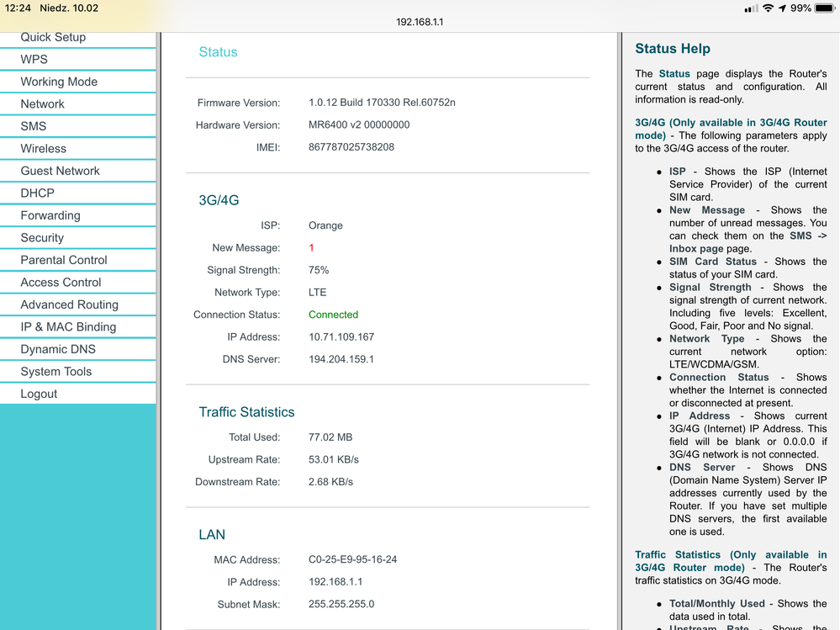Select WPS in the sidebar

pos(34,60)
